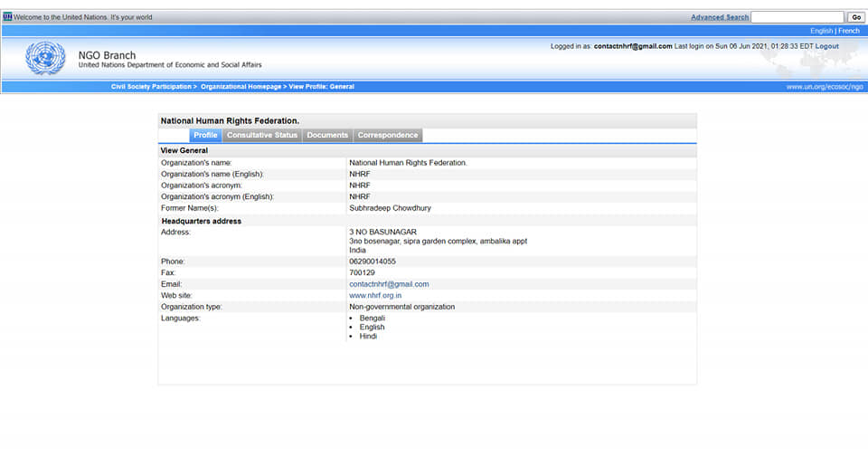Click the View Profile: General breadcrumb
Image resolution: width=868 pixels, height=476 pixels.
[321, 87]
